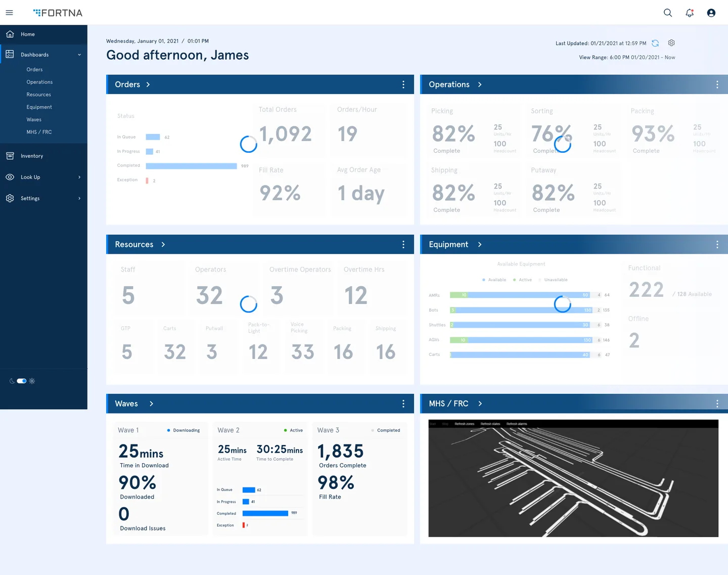
Task: Go to Home in the sidebar
Action: [x=28, y=34]
